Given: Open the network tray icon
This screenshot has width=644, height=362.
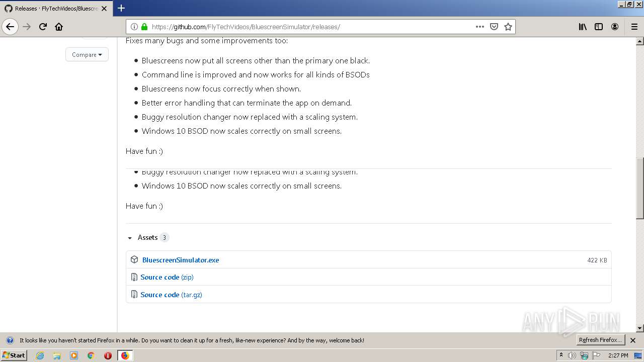Looking at the screenshot, I should click(x=584, y=355).
